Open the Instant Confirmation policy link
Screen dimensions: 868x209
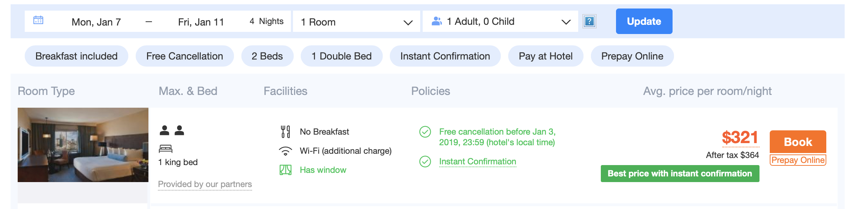(477, 162)
